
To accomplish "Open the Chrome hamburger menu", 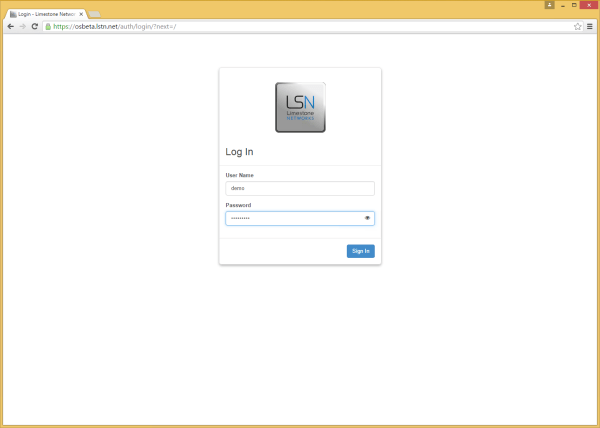I will pos(590,26).
